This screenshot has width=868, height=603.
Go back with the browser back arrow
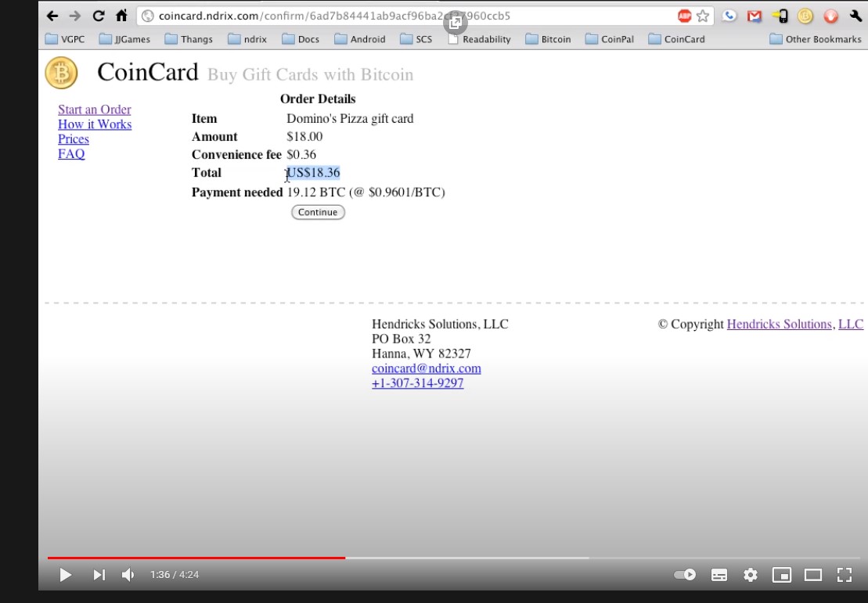click(52, 16)
